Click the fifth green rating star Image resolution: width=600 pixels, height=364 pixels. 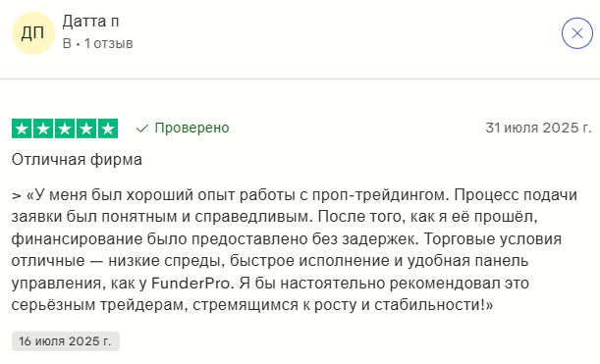pos(108,129)
